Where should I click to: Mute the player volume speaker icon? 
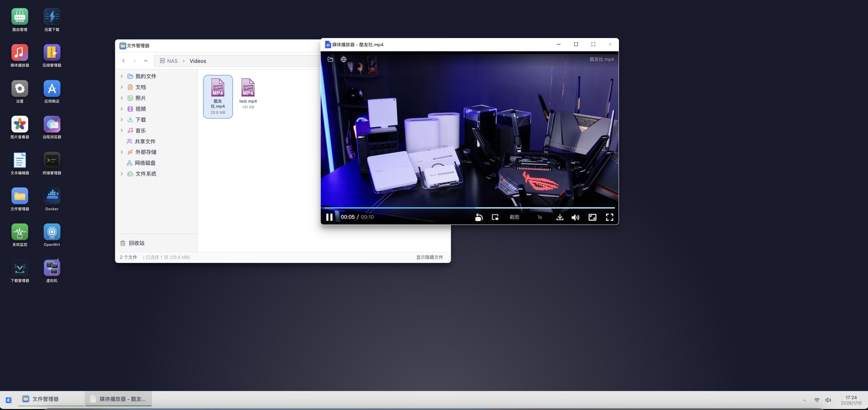click(575, 217)
